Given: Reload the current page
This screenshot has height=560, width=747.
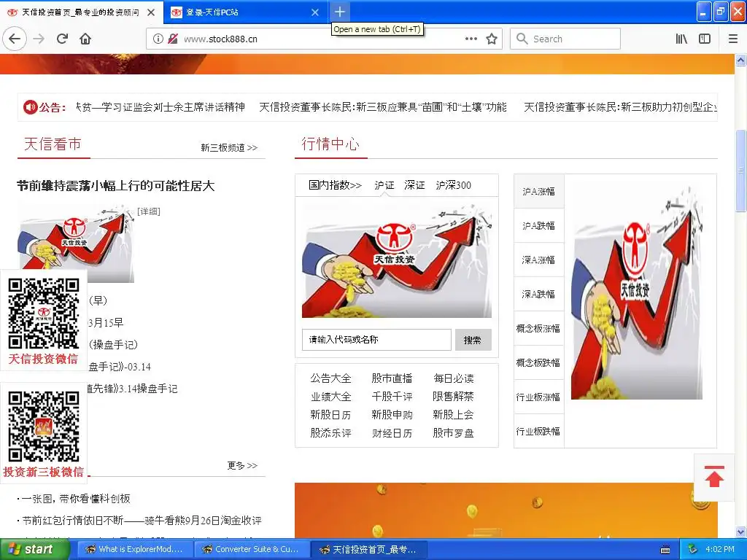Looking at the screenshot, I should (63, 39).
